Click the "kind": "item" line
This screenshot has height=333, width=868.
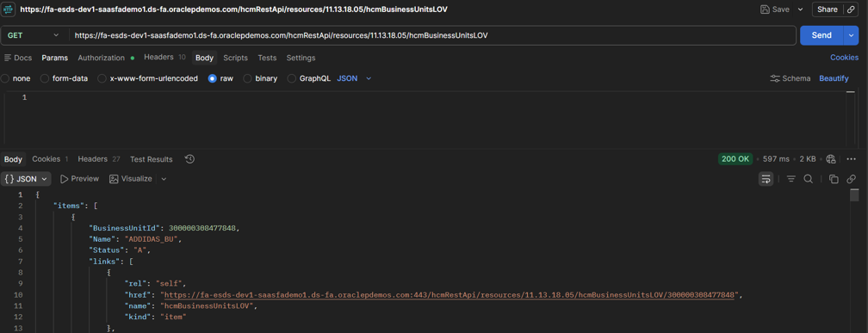[155, 317]
